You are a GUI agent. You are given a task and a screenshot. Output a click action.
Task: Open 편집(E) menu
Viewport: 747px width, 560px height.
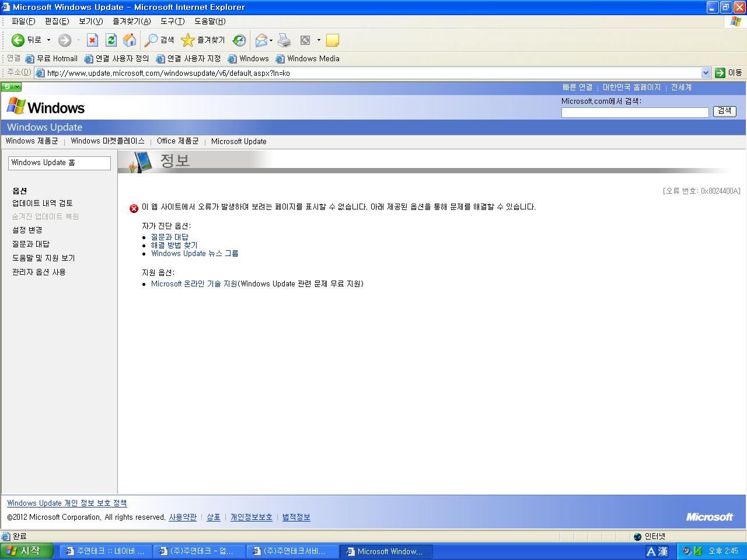[x=57, y=21]
